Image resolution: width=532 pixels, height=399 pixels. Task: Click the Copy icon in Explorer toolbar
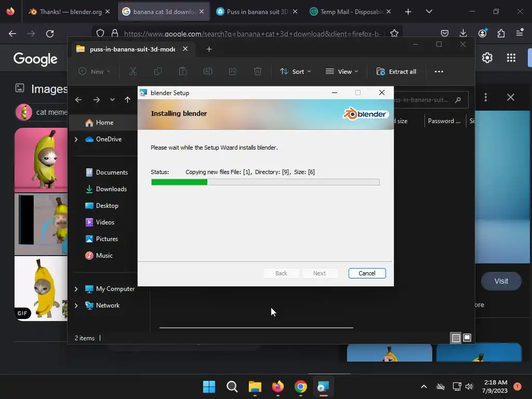[158, 72]
